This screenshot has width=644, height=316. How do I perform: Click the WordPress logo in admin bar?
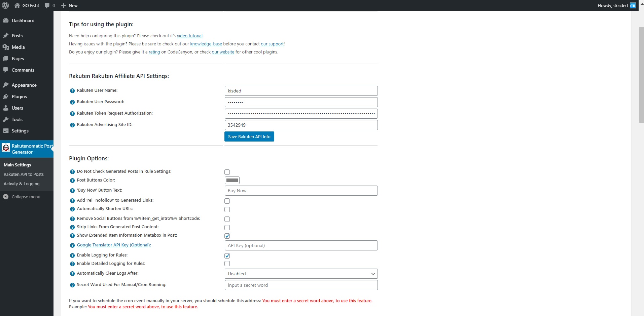(5, 5)
